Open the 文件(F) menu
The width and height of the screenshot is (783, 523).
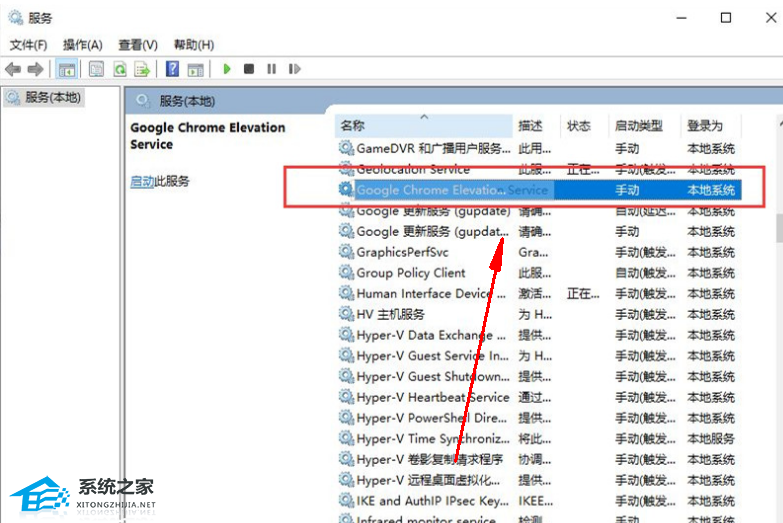(x=28, y=45)
